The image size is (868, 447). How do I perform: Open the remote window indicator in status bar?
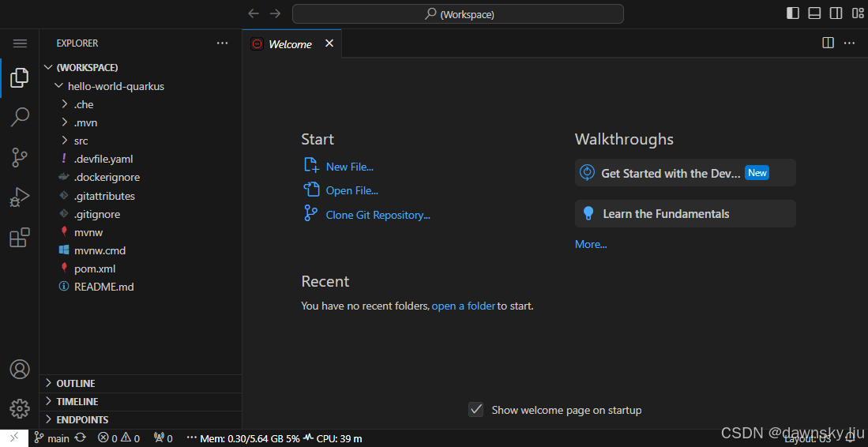pos(14,438)
